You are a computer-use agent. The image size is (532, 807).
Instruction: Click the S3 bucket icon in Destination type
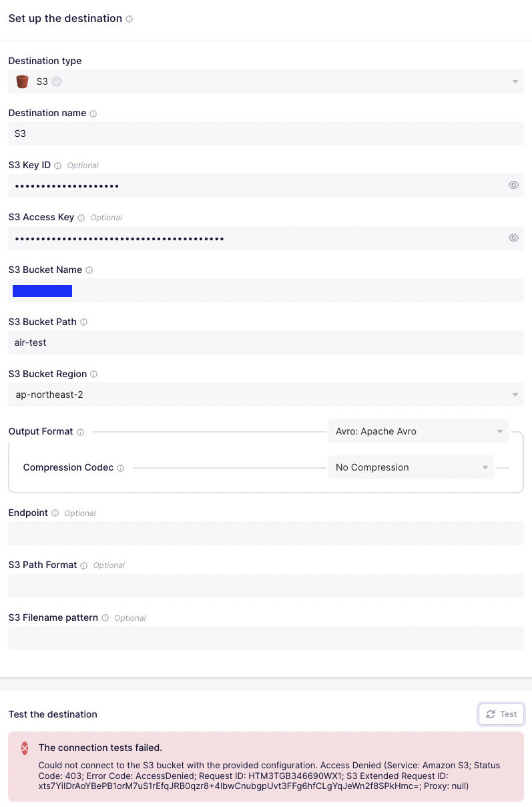[x=21, y=81]
